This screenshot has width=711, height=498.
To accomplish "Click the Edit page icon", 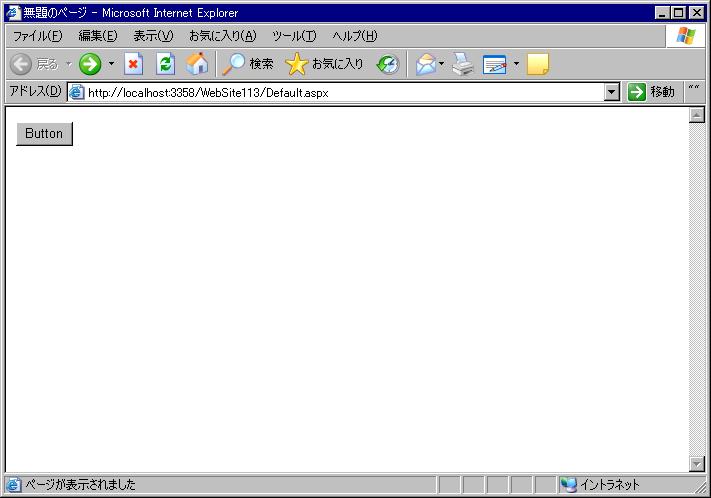I will [495, 64].
